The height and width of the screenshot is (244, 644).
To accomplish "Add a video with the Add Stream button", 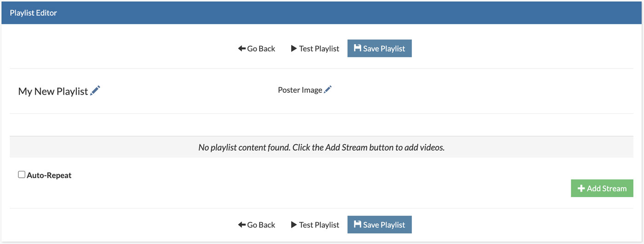I will tap(602, 188).
